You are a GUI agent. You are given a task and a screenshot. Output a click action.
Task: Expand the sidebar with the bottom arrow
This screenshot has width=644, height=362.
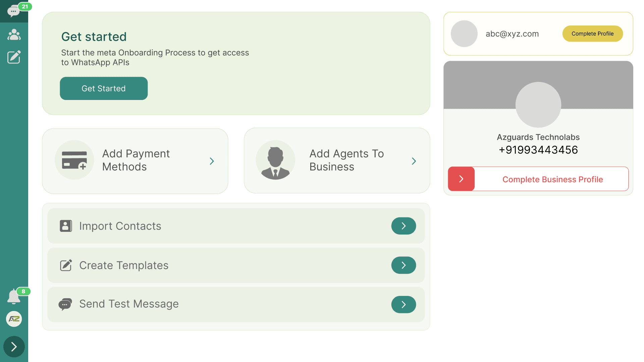[x=14, y=347]
